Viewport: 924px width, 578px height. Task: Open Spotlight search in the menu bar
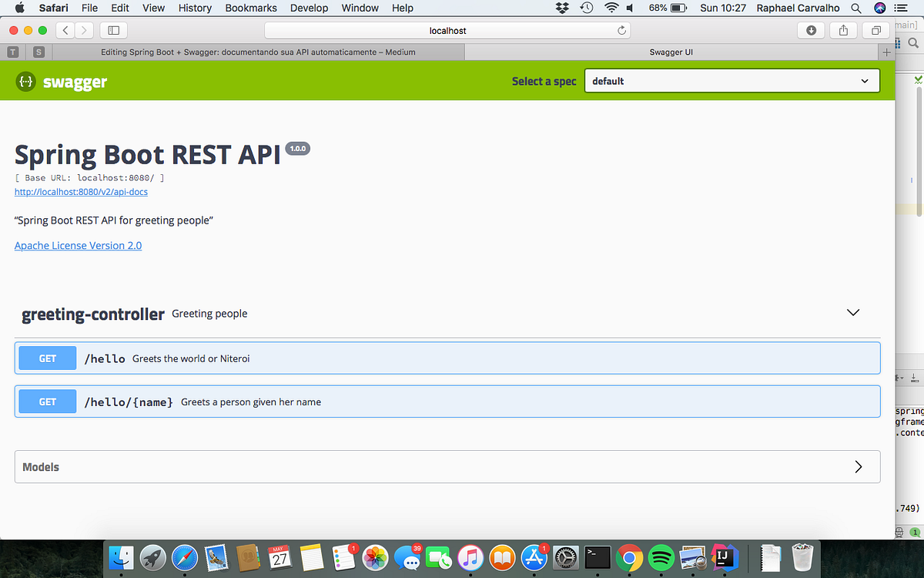[x=855, y=8]
